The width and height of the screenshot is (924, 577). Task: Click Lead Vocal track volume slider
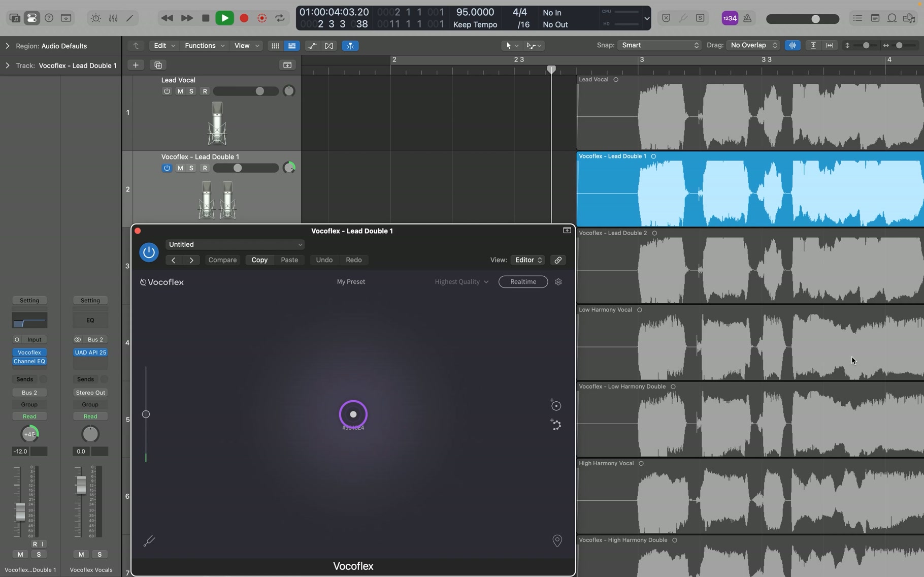(246, 91)
